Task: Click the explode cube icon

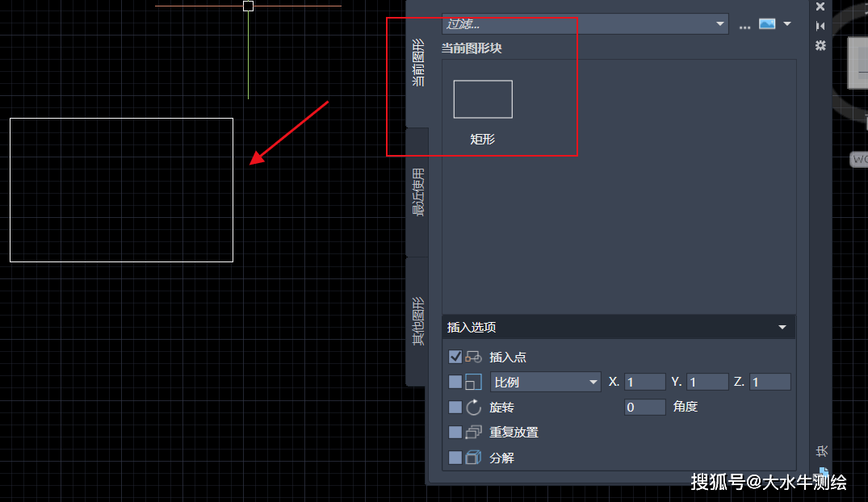Action: [474, 458]
